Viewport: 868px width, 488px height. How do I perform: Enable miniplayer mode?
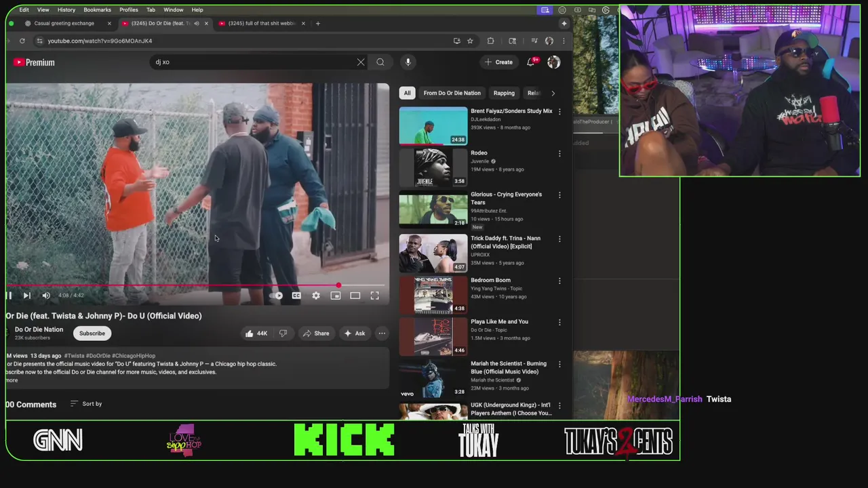336,296
